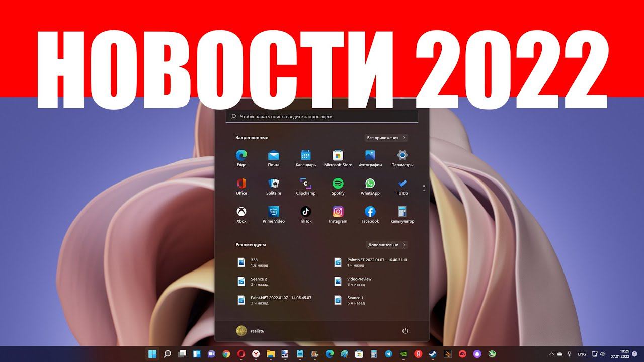Screen dimensions: 644x362
Task: Open the Почта mail app
Action: tap(274, 158)
